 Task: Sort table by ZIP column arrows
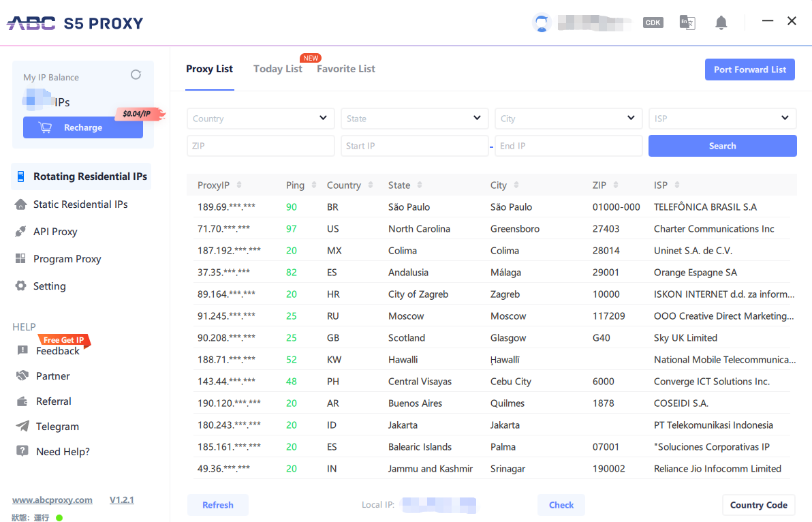coord(616,185)
